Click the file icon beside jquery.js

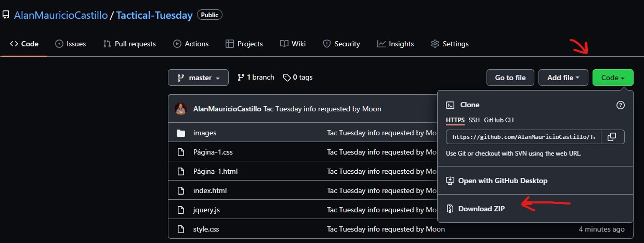click(x=181, y=210)
